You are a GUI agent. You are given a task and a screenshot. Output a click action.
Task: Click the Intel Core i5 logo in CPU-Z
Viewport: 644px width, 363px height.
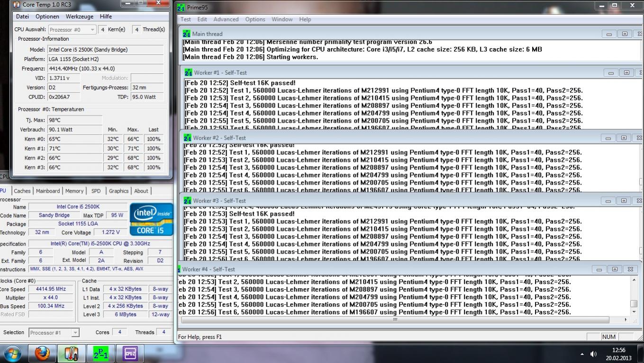pyautogui.click(x=152, y=219)
